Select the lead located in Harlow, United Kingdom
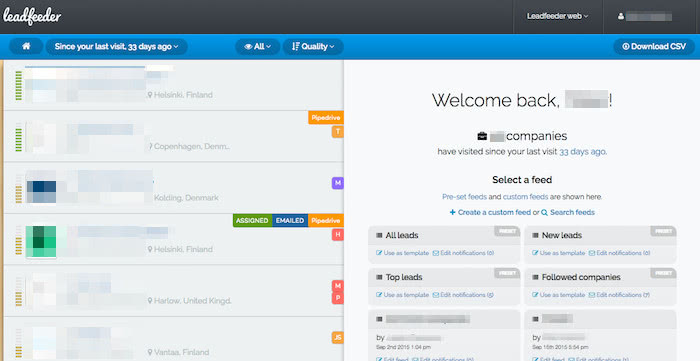The height and width of the screenshot is (361, 700). tap(173, 291)
